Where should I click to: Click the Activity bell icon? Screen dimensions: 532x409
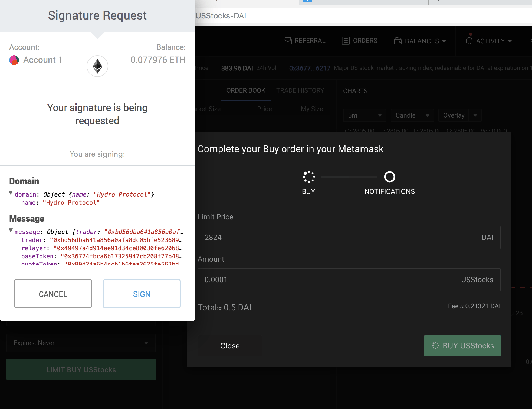(469, 41)
